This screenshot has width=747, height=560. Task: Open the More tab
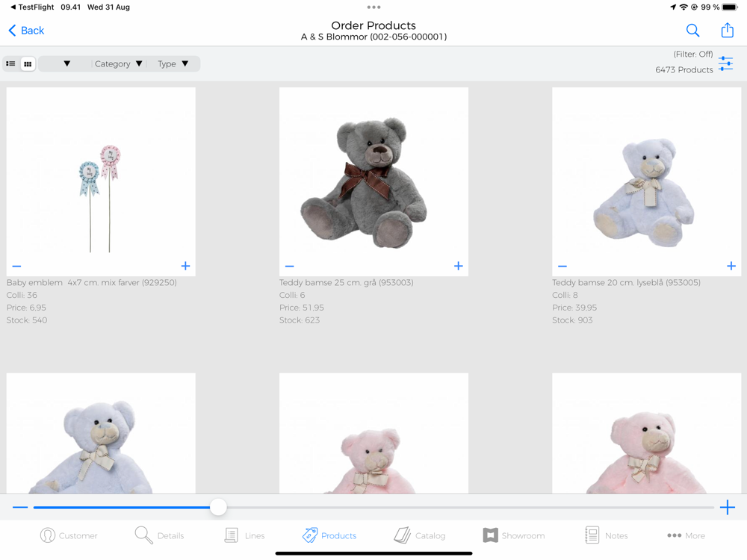[686, 535]
